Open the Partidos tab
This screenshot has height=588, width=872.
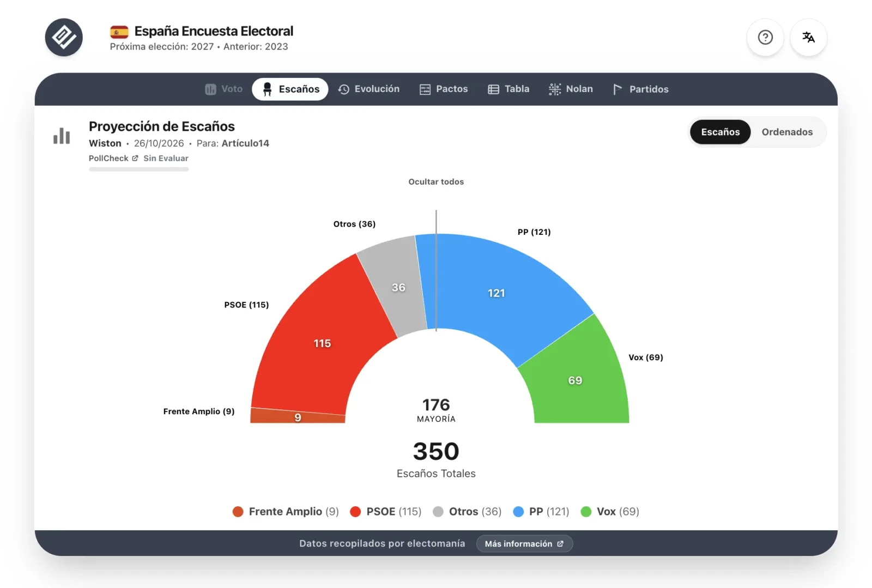click(x=640, y=89)
